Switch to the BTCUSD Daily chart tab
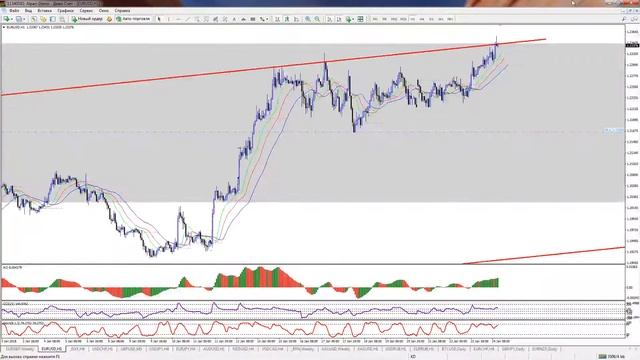 point(453,349)
